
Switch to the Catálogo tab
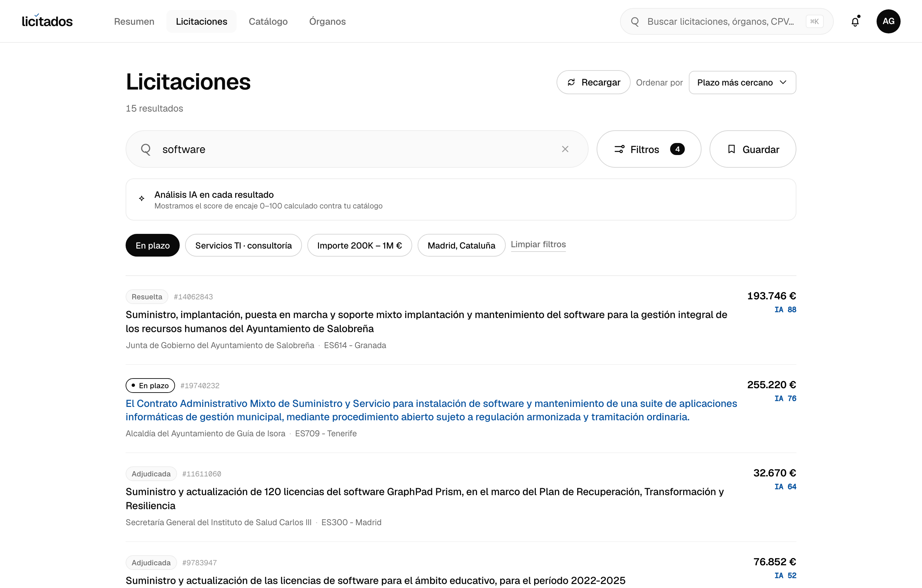point(268,21)
